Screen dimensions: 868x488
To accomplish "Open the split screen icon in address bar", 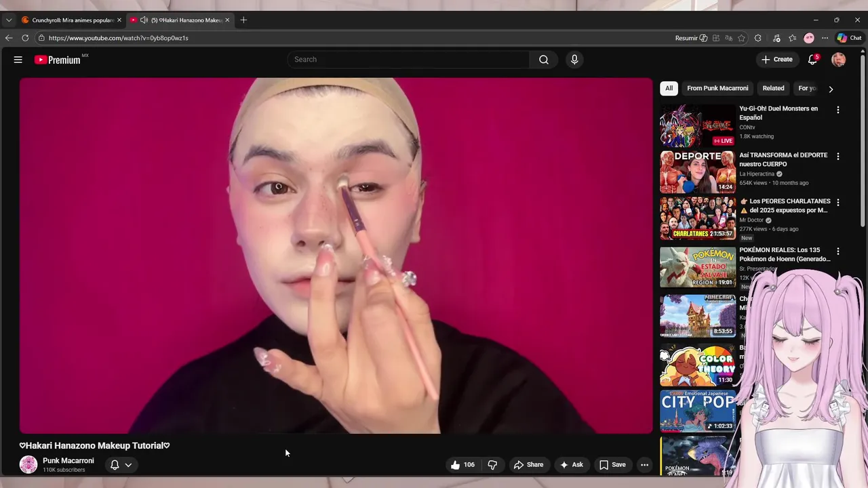I will coord(716,38).
